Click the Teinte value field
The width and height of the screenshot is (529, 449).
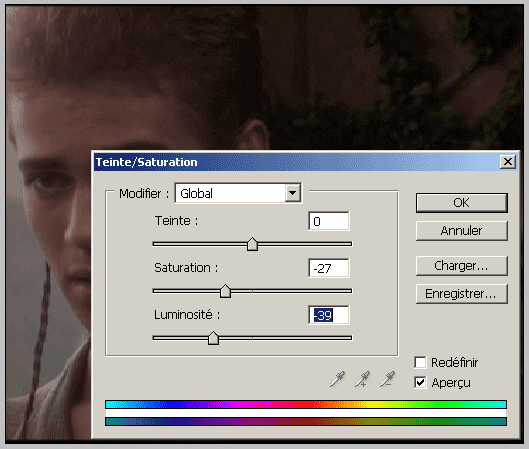(329, 221)
